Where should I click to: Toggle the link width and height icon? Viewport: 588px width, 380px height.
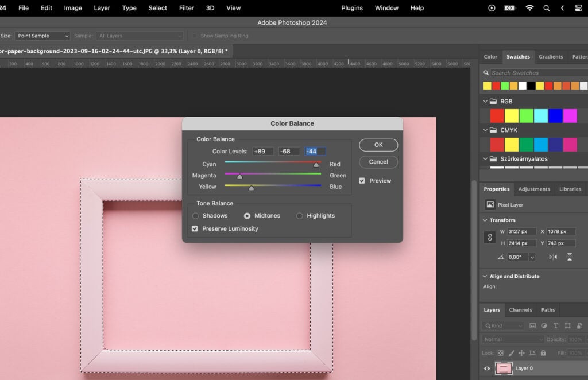[489, 236]
